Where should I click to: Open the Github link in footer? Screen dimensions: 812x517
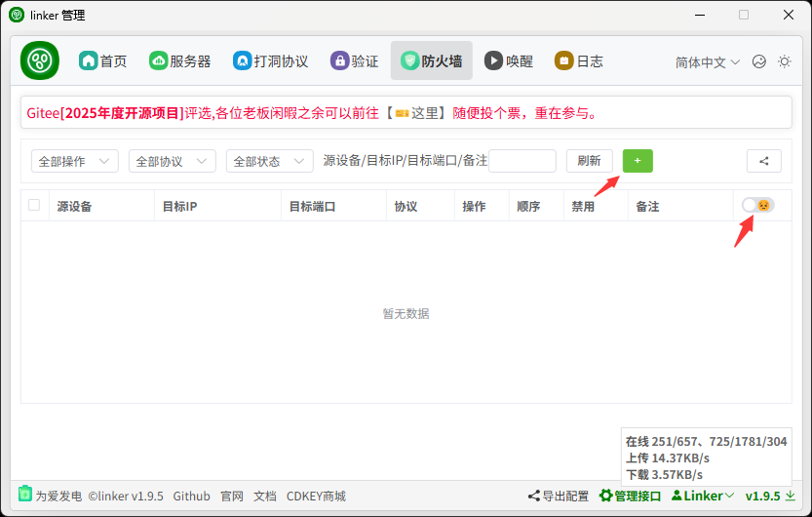pyautogui.click(x=191, y=496)
